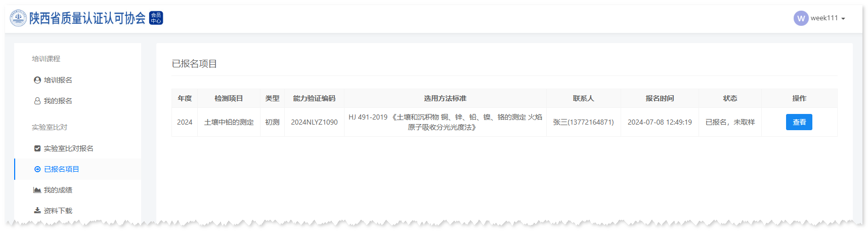Click the 我的报名 person outline icon
868x234 pixels.
(37, 101)
